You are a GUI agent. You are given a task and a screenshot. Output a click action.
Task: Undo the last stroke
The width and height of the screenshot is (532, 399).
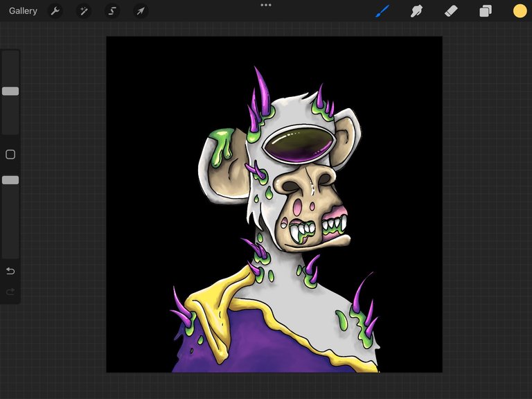point(10,271)
